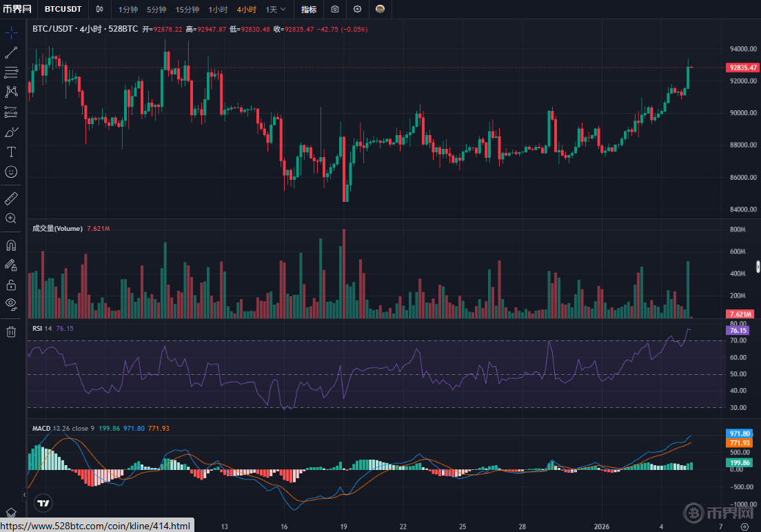
Task: Select the trend line drawing tool
Action: coord(11,52)
